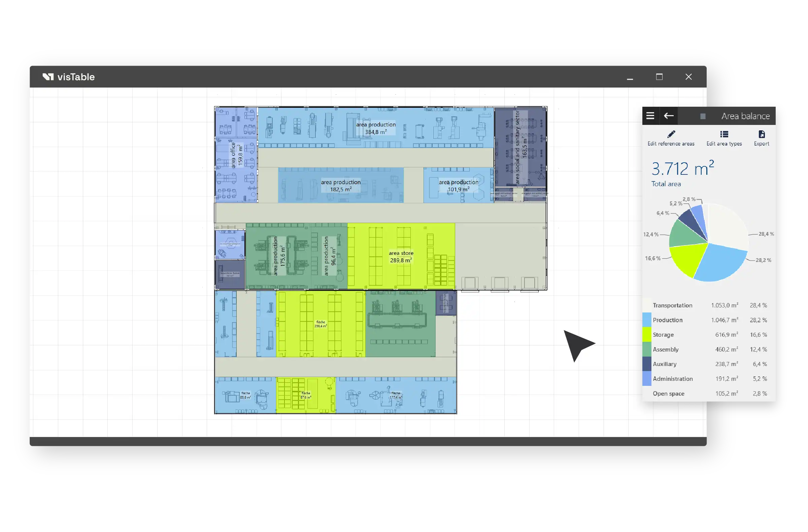Click the 1.046,7 m² Production value
Viewport: 808px width, 532px height.
point(724,320)
